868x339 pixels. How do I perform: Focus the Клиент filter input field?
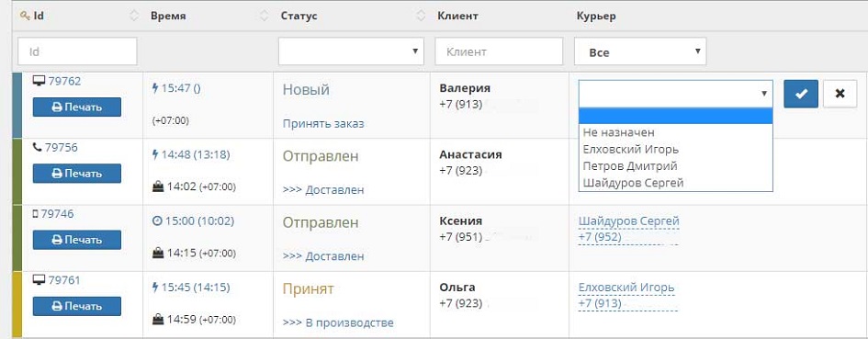[499, 51]
